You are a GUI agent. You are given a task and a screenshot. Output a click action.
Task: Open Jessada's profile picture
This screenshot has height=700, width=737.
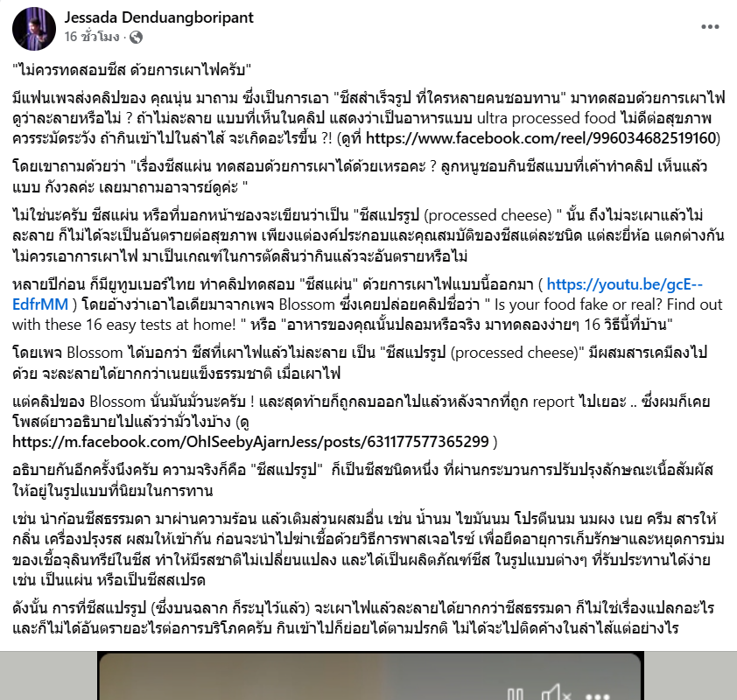click(34, 29)
